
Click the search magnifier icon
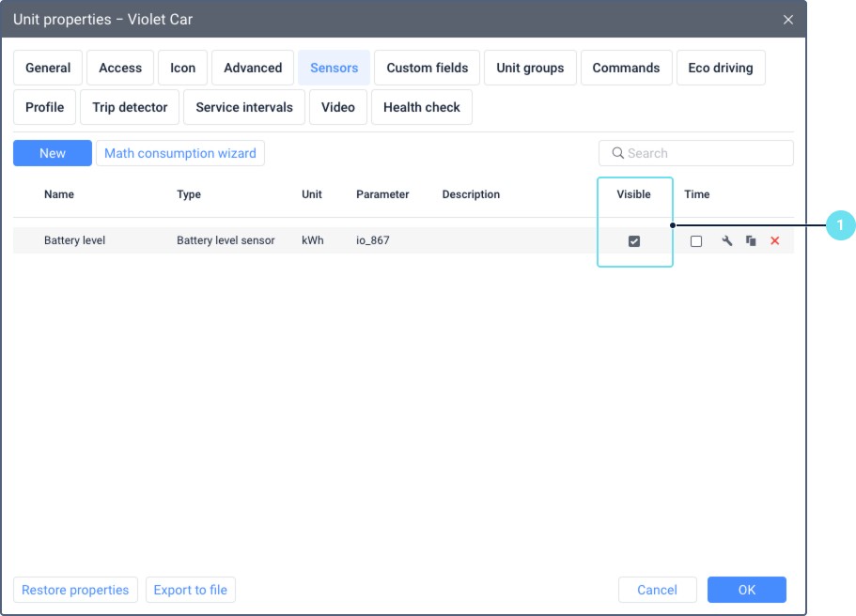click(617, 153)
